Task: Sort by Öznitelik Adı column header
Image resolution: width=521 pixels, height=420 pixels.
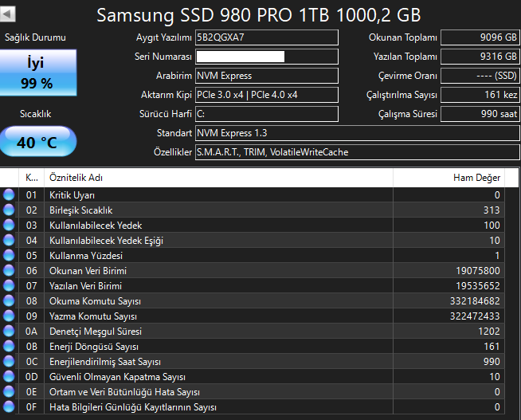Action: (x=218, y=178)
